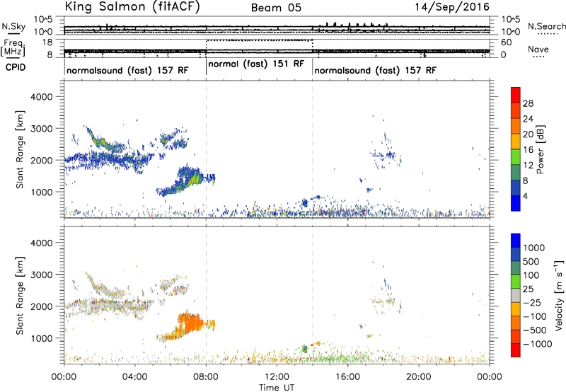Click the '18' frequency axis tick

click(x=47, y=42)
